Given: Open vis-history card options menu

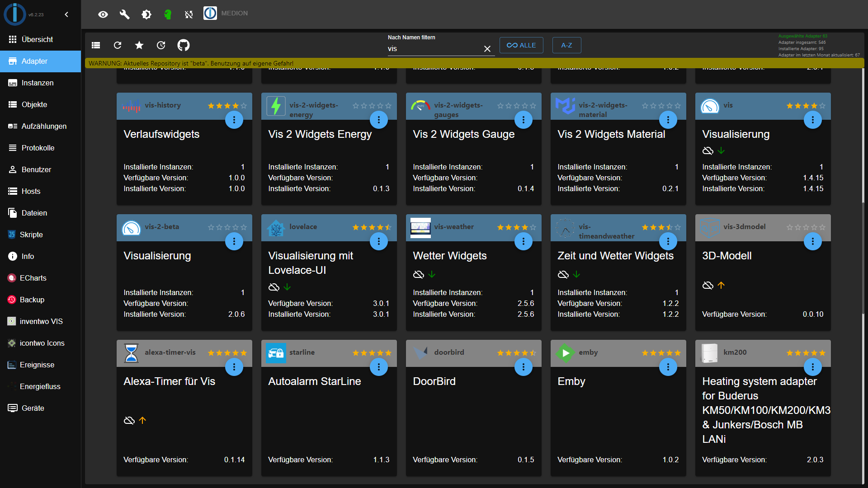Looking at the screenshot, I should 234,120.
